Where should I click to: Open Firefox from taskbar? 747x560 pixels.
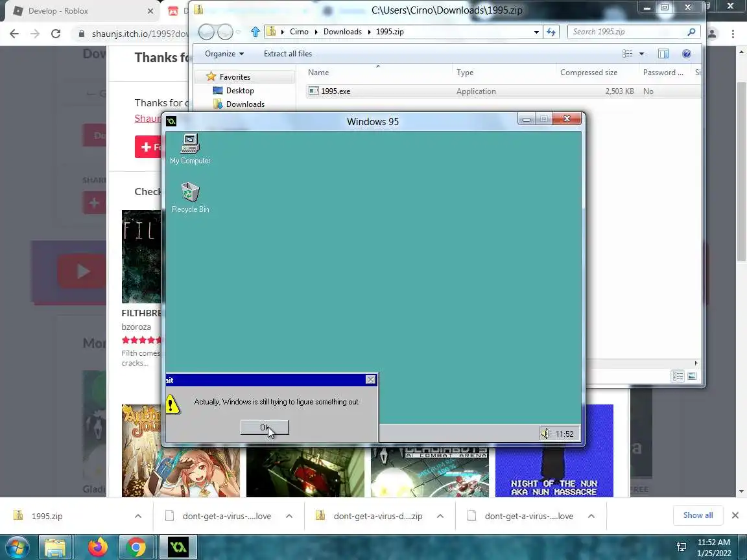click(x=97, y=547)
